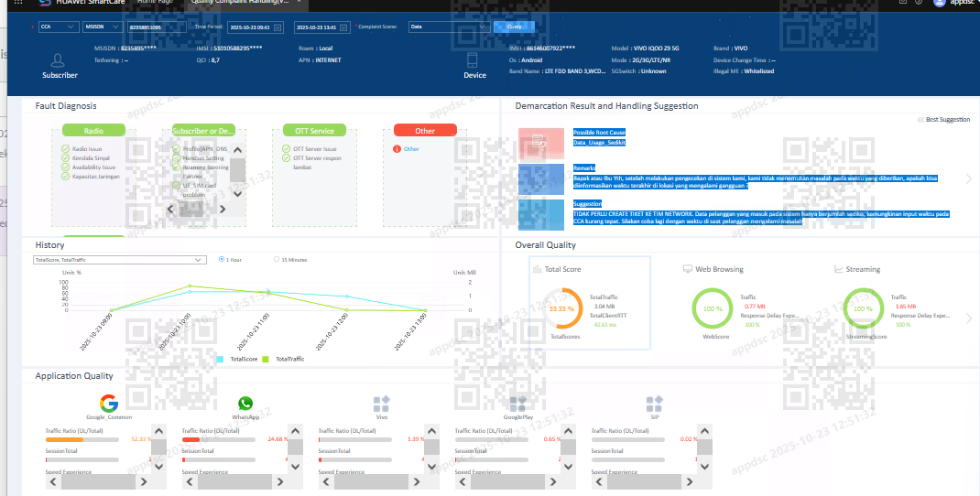Viewport: 980px width, 496px height.
Task: Open the MSISDN type dropdown
Action: tap(102, 27)
